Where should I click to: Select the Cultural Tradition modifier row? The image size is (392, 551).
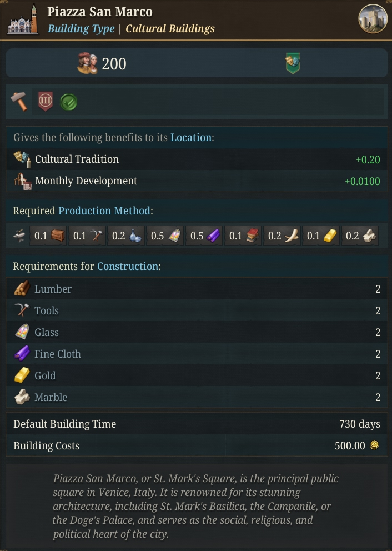(197, 159)
